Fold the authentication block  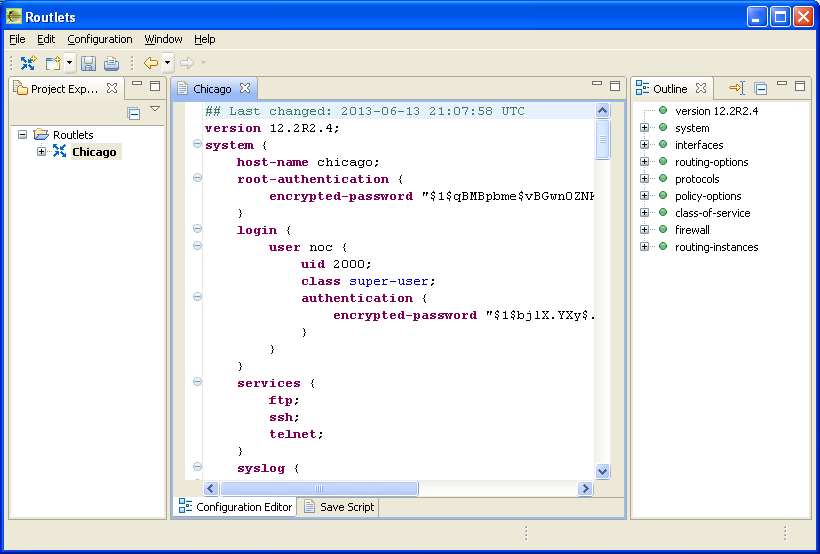197,297
